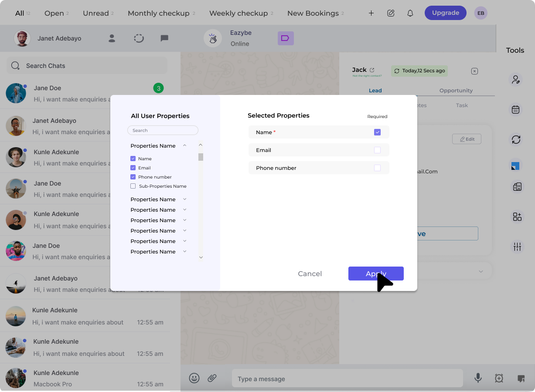
Task: Mark Phone number as required
Action: (x=378, y=168)
